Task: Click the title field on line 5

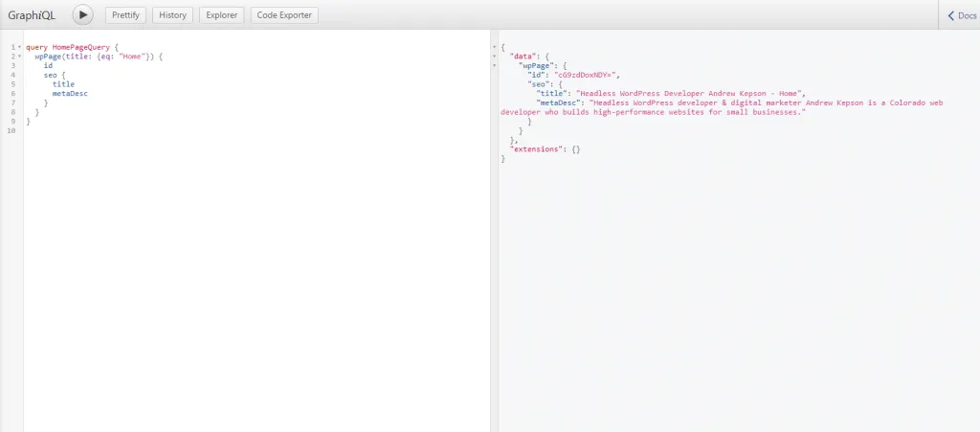Action: [x=63, y=84]
